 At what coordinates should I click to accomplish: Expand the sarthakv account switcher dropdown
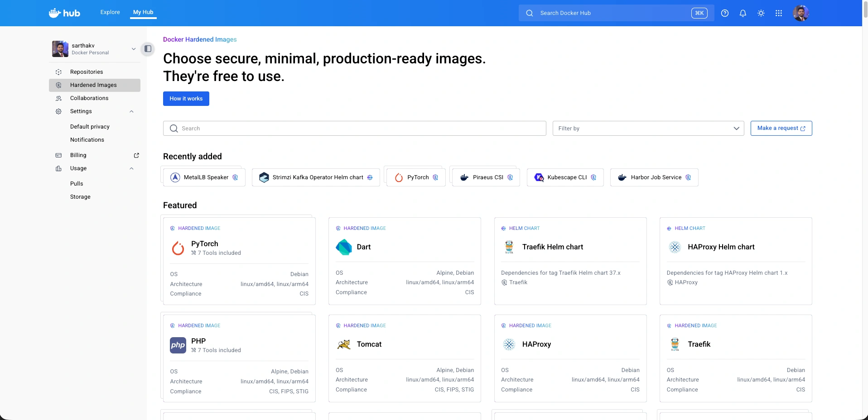pyautogui.click(x=134, y=49)
